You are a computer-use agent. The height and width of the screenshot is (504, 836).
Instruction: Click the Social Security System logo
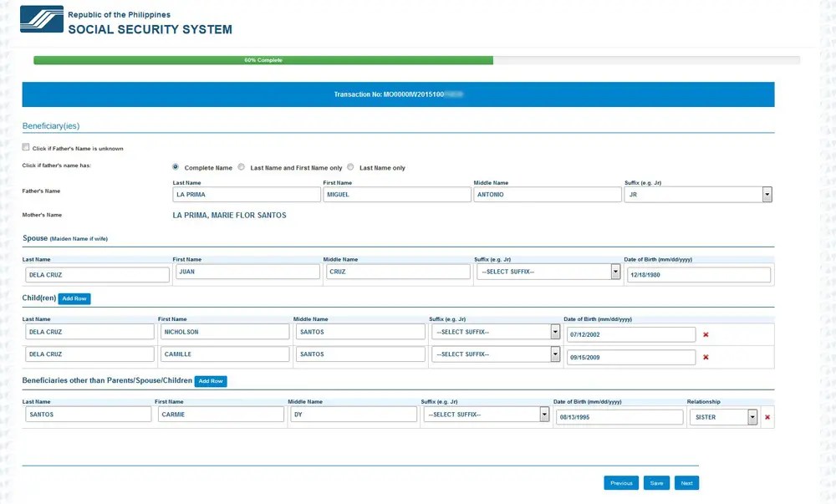42,19
